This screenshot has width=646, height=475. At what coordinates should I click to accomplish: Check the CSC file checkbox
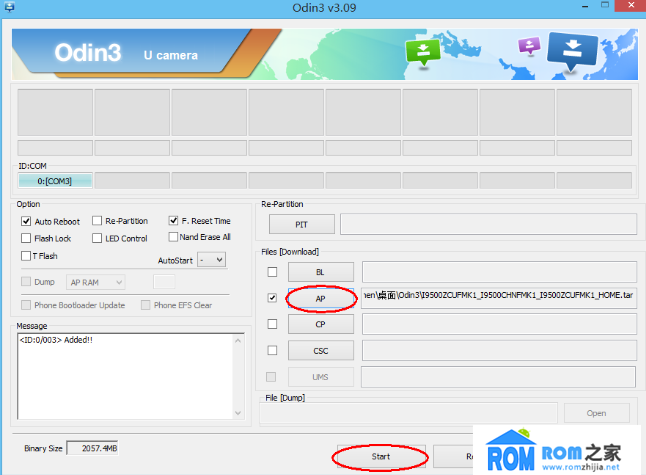(x=272, y=350)
